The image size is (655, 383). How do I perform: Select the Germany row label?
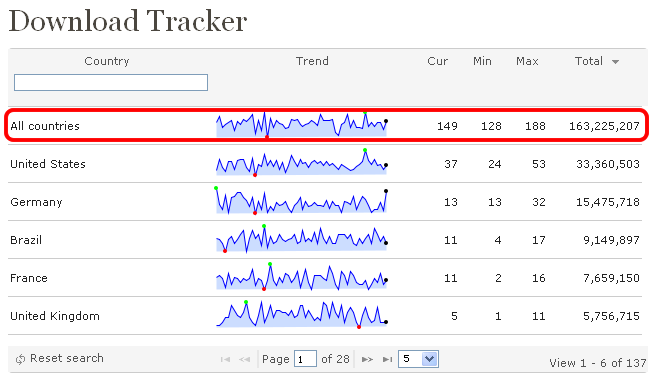pos(36,202)
